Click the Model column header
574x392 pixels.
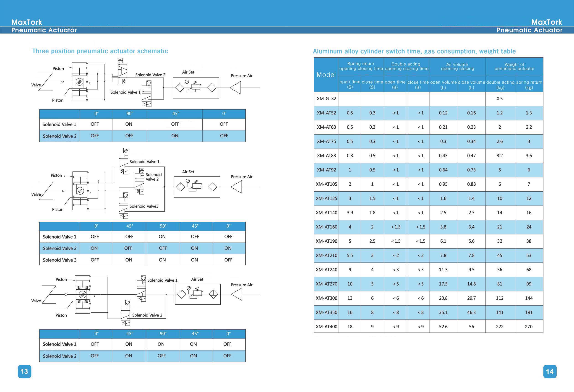pyautogui.click(x=326, y=75)
